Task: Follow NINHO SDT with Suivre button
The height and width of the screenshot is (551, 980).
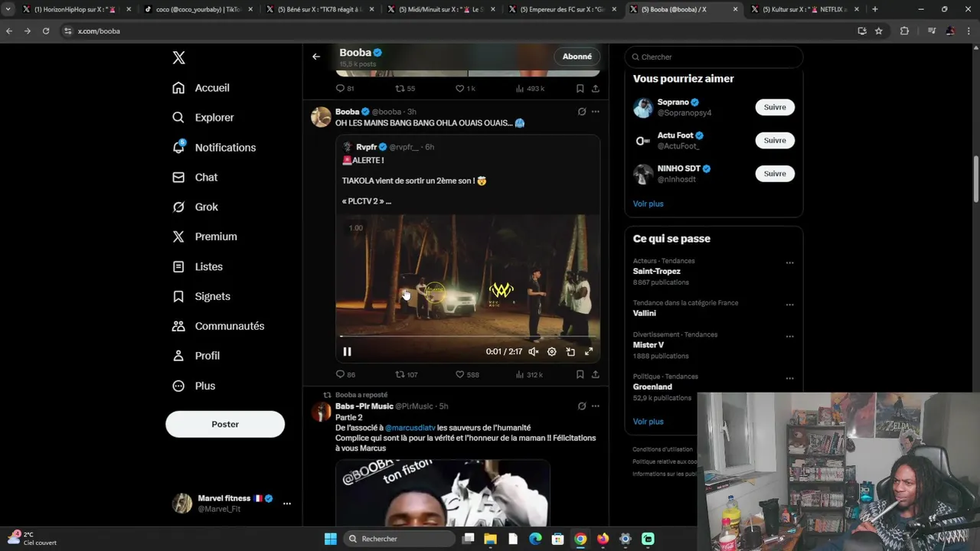Action: [775, 174]
